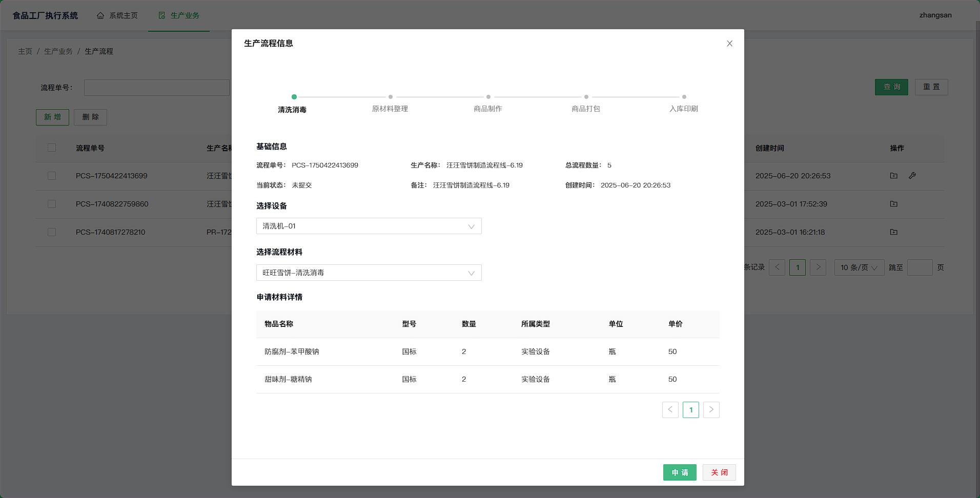Click the PCS-1740817278210 cell in main table
This screenshot has height=498, width=980.
pyautogui.click(x=111, y=232)
